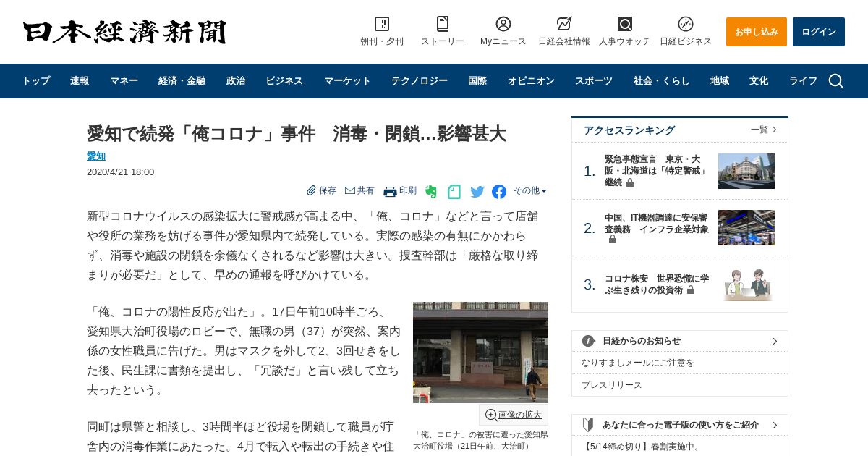868x456 pixels.
Task: Open the 朝刊・夕刊 newspaper icon
Action: 382,24
